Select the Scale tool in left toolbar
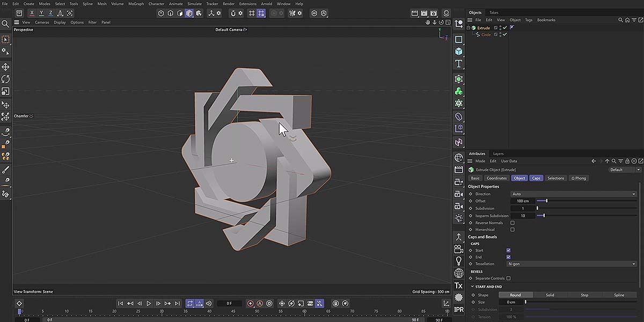 point(5,91)
